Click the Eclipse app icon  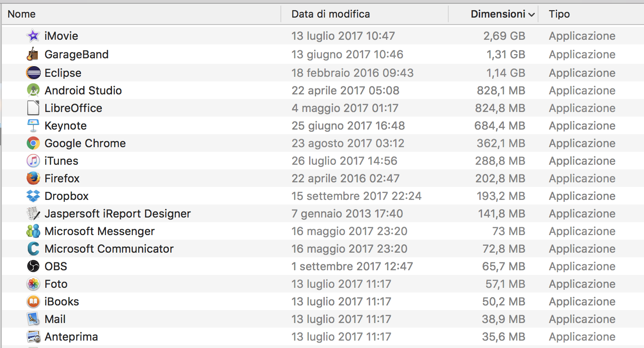[33, 73]
